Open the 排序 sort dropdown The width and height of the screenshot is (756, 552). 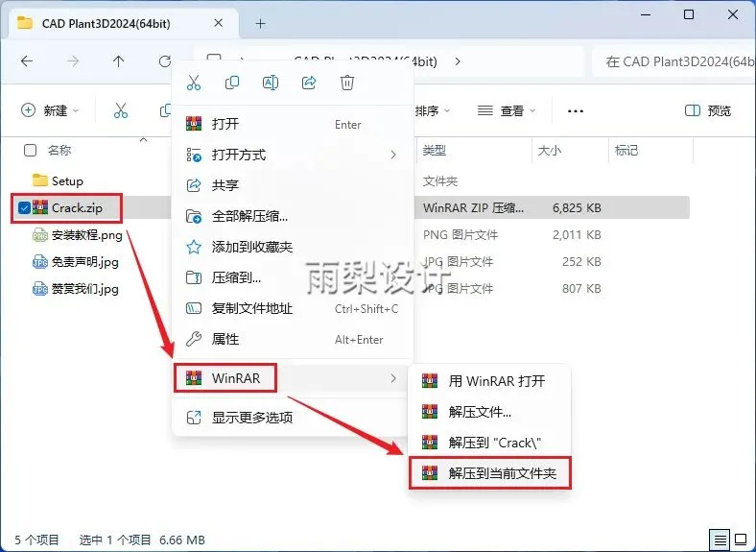click(x=433, y=111)
